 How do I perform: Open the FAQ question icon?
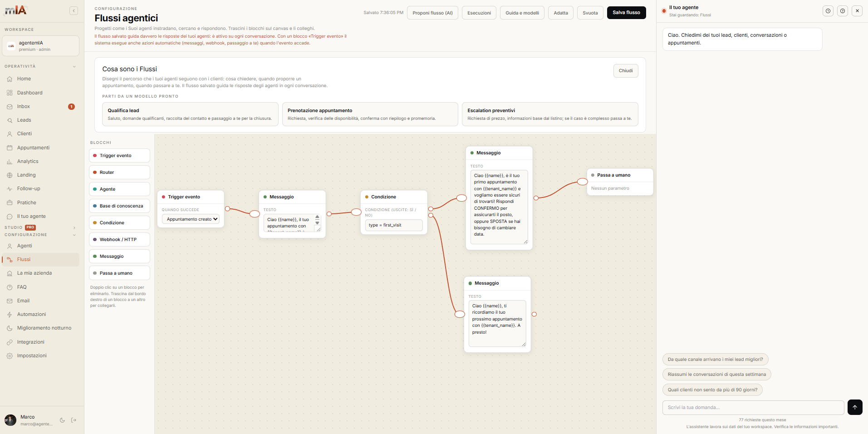[10, 287]
